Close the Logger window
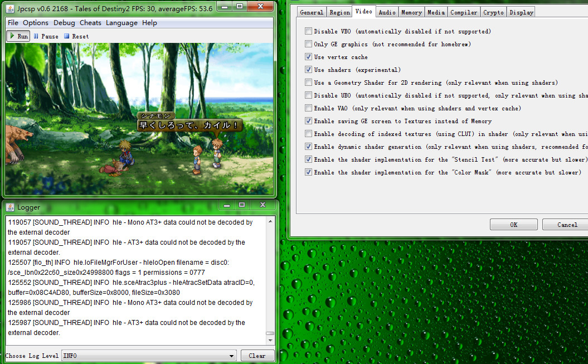588x364 pixels. coord(263,205)
